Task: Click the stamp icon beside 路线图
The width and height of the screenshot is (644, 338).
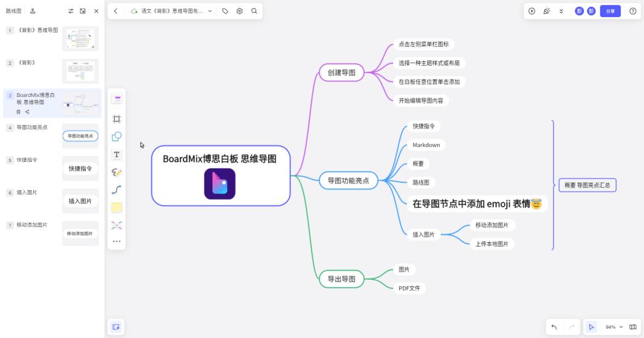Action: click(33, 11)
